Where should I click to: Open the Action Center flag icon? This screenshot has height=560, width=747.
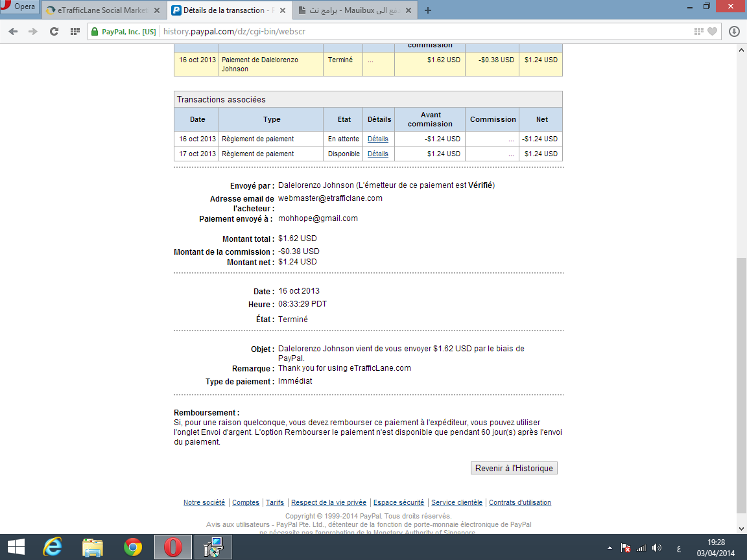(x=626, y=548)
